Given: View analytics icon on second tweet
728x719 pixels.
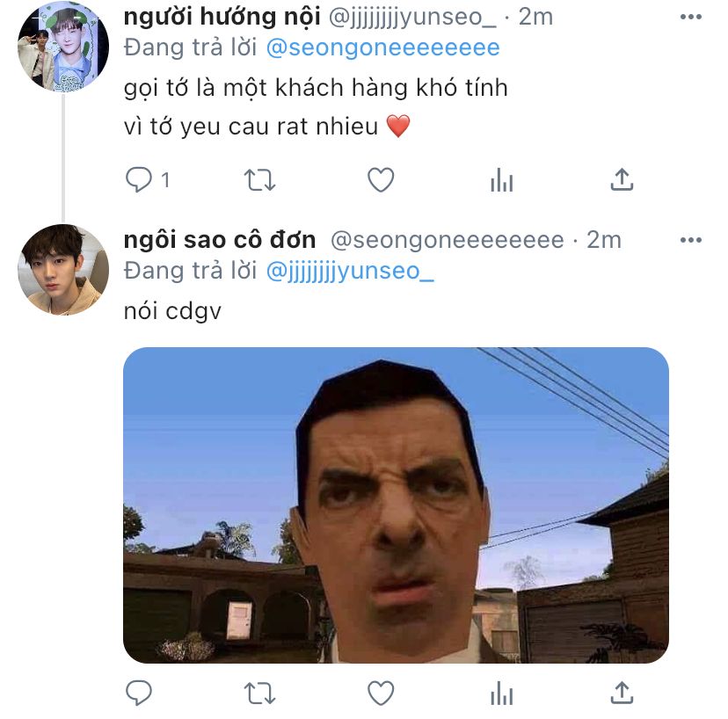Looking at the screenshot, I should click(x=501, y=694).
